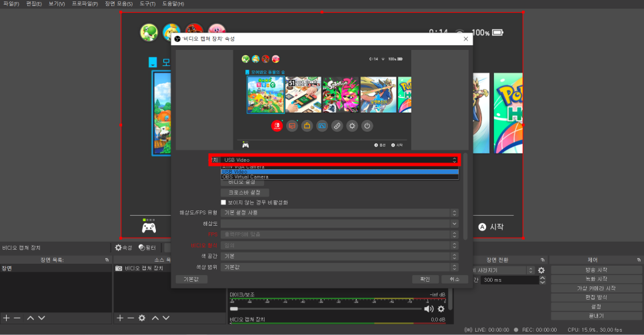Close the 비디오 캡쳐 장치 속성 dialog

pos(466,39)
